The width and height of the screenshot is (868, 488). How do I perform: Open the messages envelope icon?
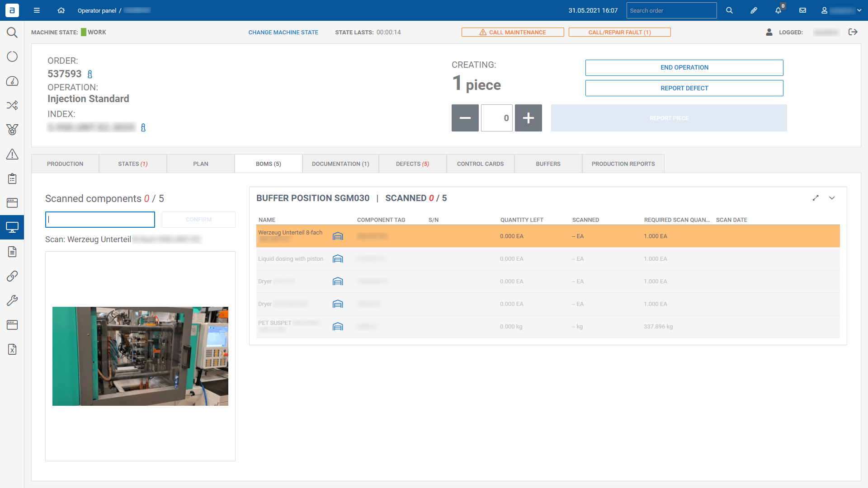(802, 10)
